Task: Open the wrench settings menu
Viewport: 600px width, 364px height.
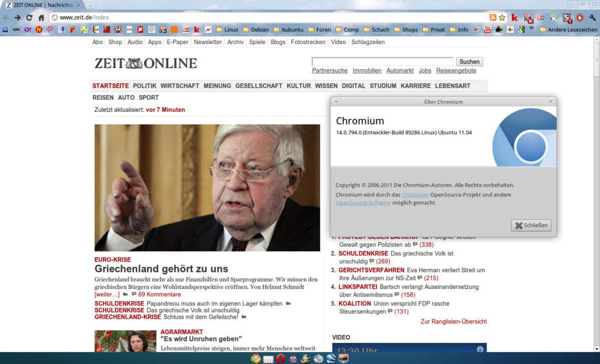Action: (x=592, y=17)
